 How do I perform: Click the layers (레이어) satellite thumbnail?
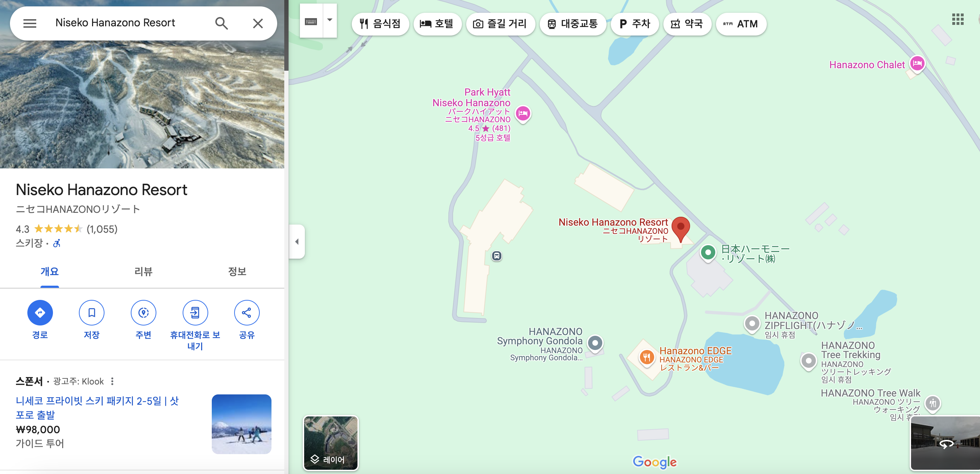pos(330,443)
